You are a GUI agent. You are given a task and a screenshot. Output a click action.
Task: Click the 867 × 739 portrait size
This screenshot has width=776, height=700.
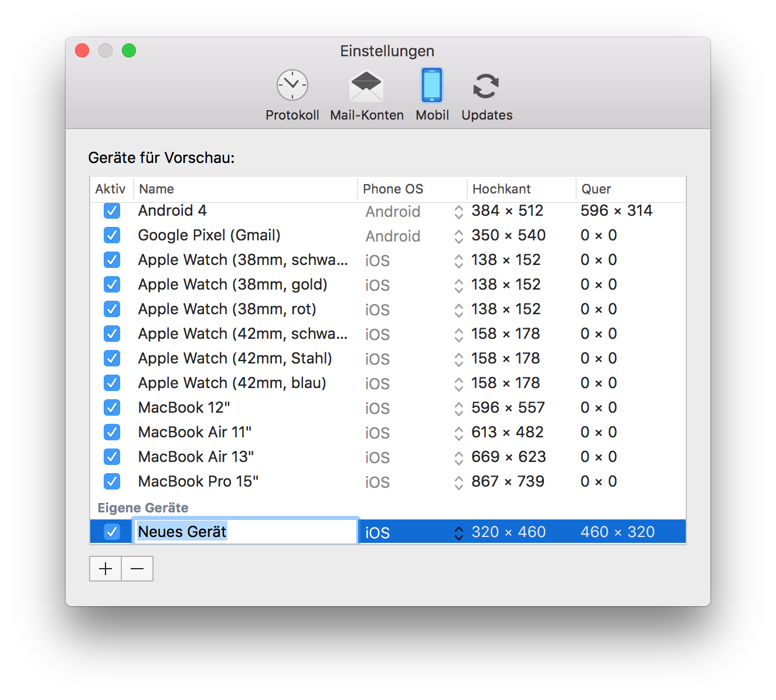pyautogui.click(x=508, y=481)
